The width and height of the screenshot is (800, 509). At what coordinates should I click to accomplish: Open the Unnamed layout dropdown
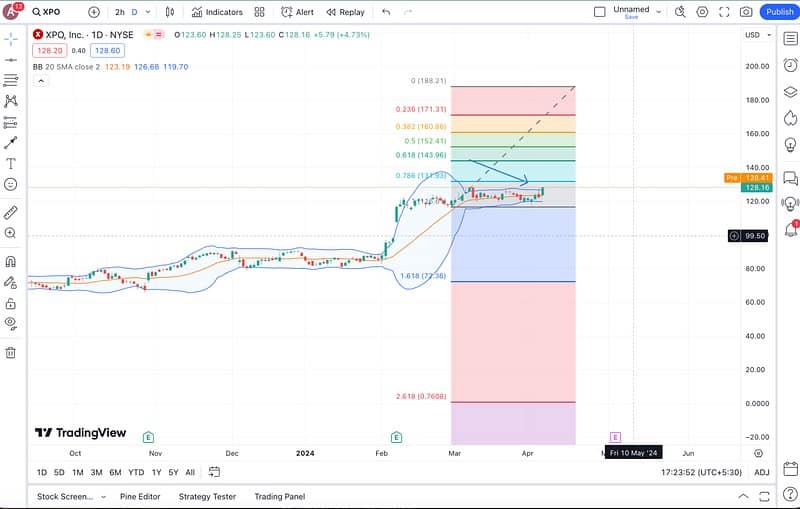(631, 12)
